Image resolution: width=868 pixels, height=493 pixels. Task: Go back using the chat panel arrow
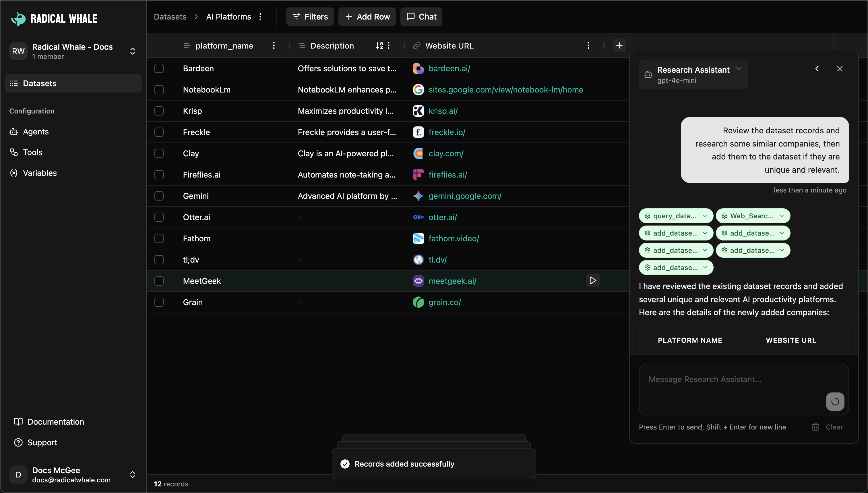817,68
